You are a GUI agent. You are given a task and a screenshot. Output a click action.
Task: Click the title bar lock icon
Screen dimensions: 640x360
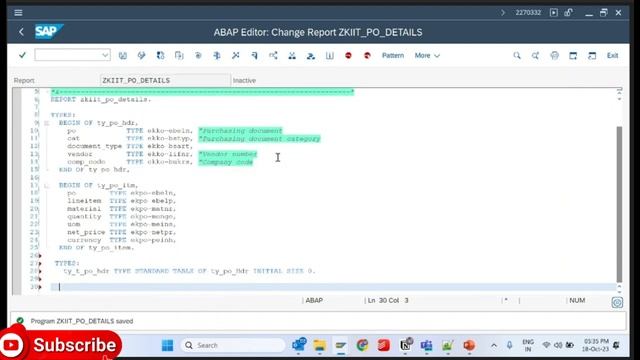tap(568, 13)
